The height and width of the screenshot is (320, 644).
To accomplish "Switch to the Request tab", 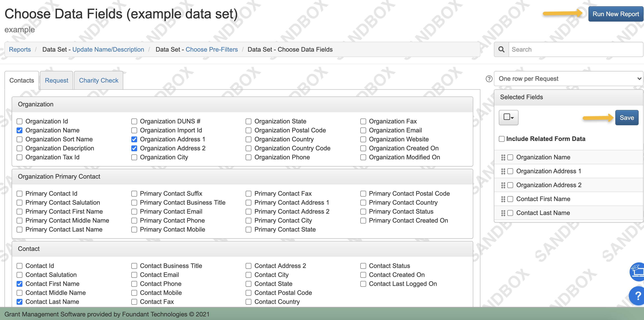I will pyautogui.click(x=56, y=80).
